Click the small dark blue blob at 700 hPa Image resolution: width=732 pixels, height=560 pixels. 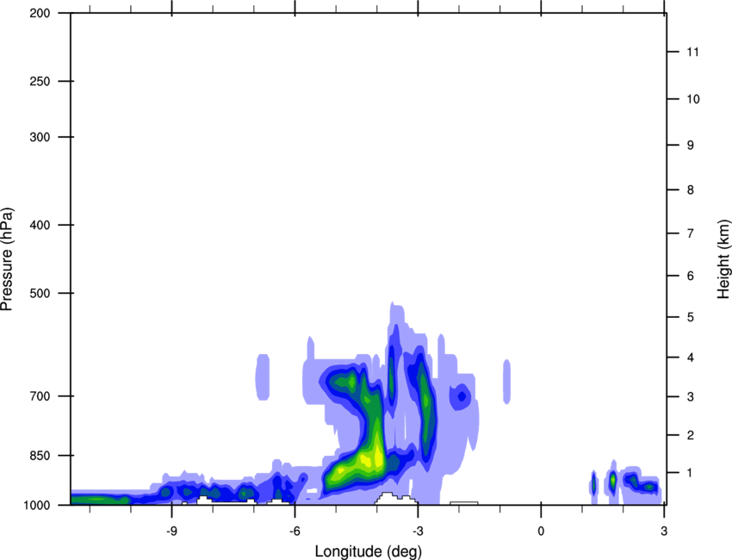click(x=462, y=396)
